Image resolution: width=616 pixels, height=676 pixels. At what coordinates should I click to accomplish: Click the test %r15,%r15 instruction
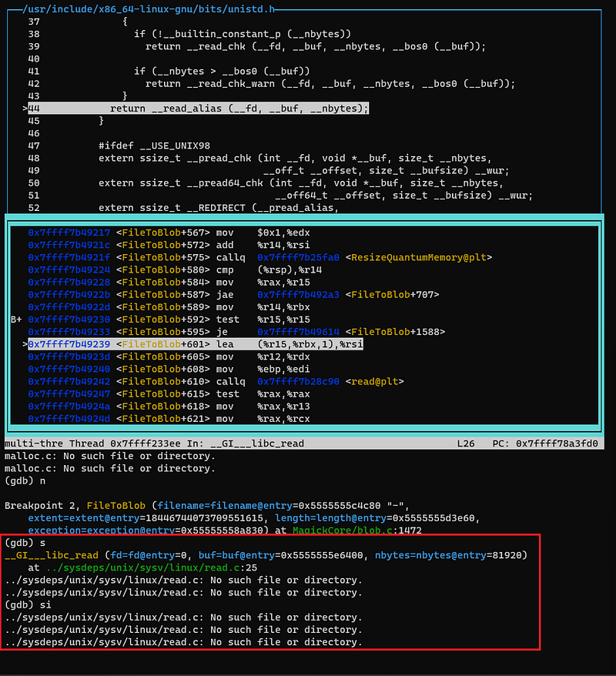pyautogui.click(x=263, y=320)
